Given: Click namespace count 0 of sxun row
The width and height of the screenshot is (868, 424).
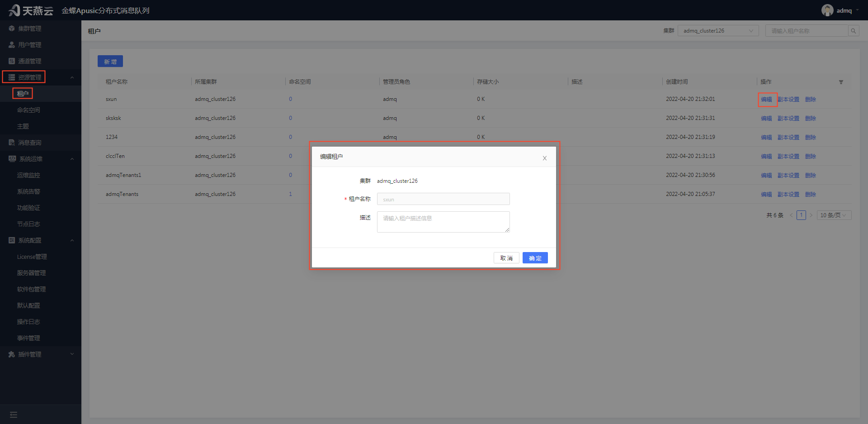Looking at the screenshot, I should click(x=290, y=99).
